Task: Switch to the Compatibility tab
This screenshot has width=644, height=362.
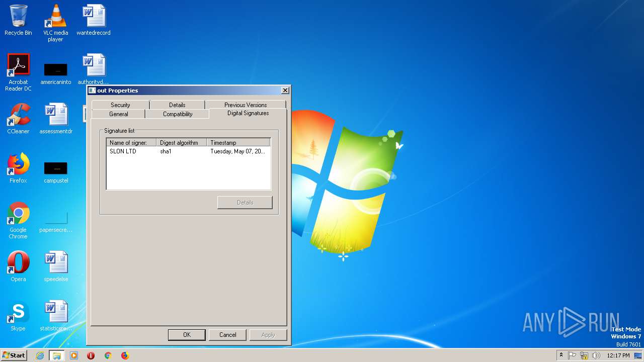Action: [x=178, y=114]
